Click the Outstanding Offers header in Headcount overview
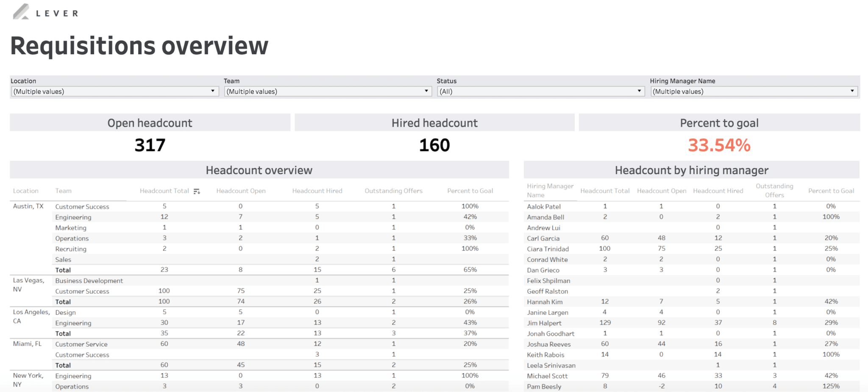The height and width of the screenshot is (392, 868). [x=393, y=191]
